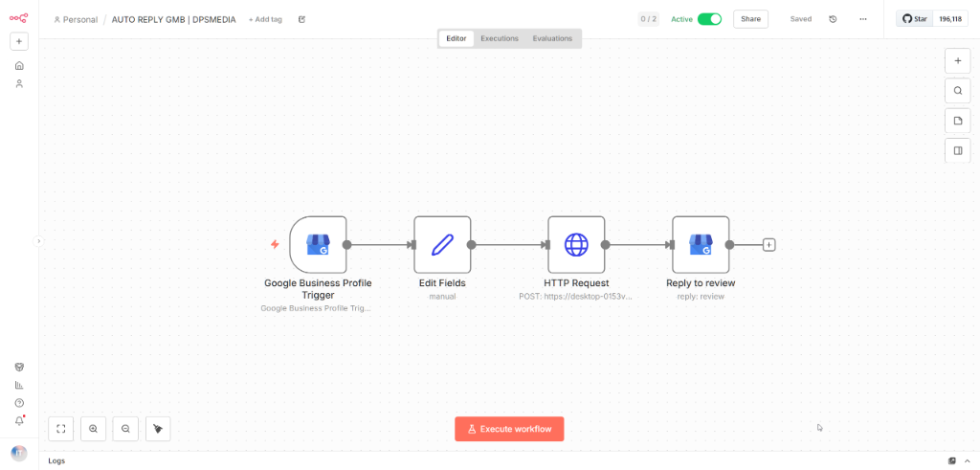The image size is (980, 470).
Task: Click the 0 / 2 indicator
Action: pos(649,19)
